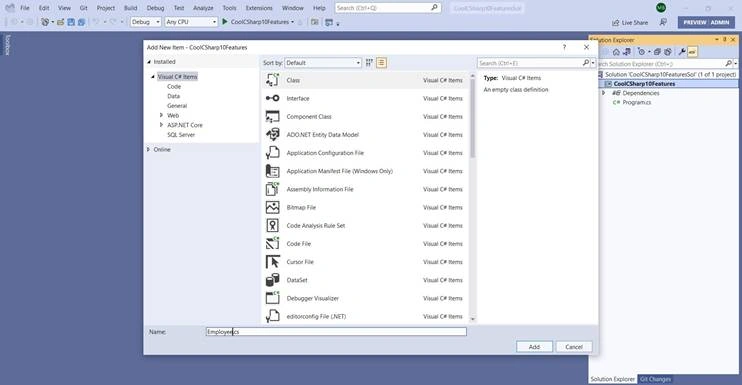The height and width of the screenshot is (385, 742).
Task: Click the user account avatar circle
Action: (x=661, y=8)
